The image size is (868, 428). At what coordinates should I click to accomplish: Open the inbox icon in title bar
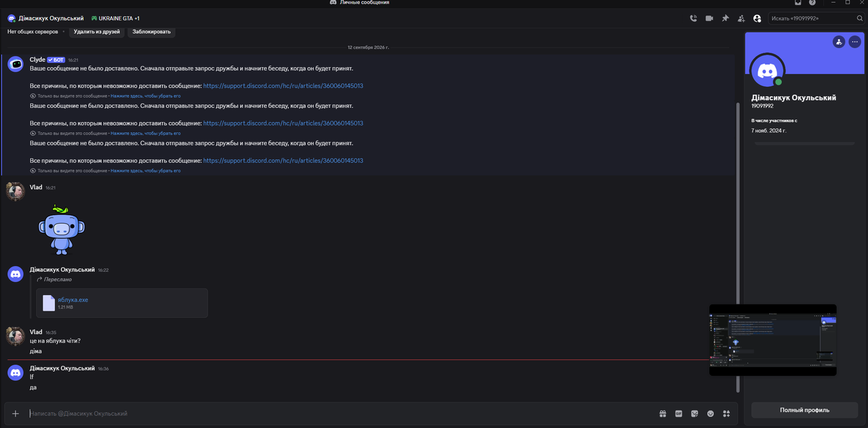point(798,3)
